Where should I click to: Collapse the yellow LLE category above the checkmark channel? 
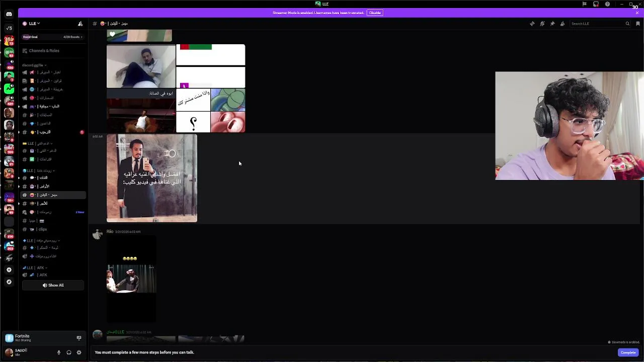pyautogui.click(x=38, y=144)
